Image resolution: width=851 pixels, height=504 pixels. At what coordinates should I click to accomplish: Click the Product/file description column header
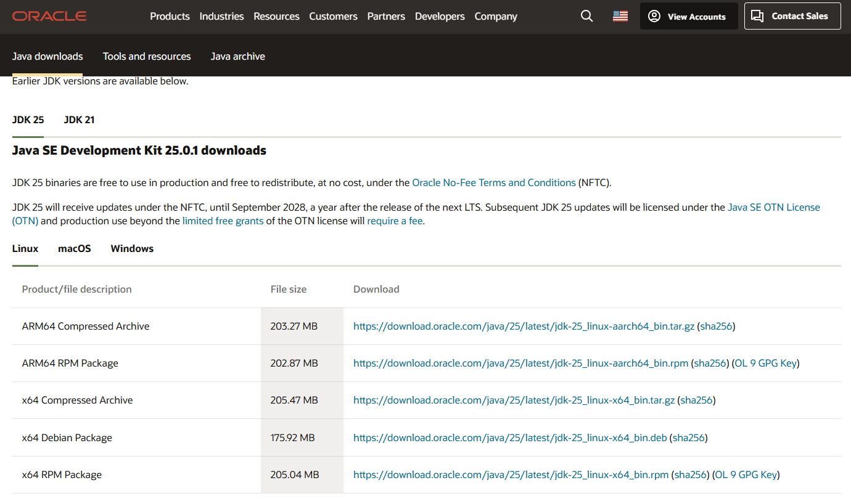77,289
